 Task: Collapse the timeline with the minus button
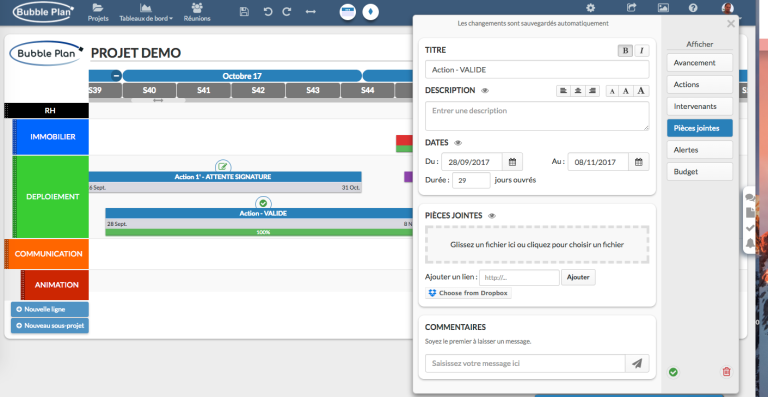tap(116, 76)
